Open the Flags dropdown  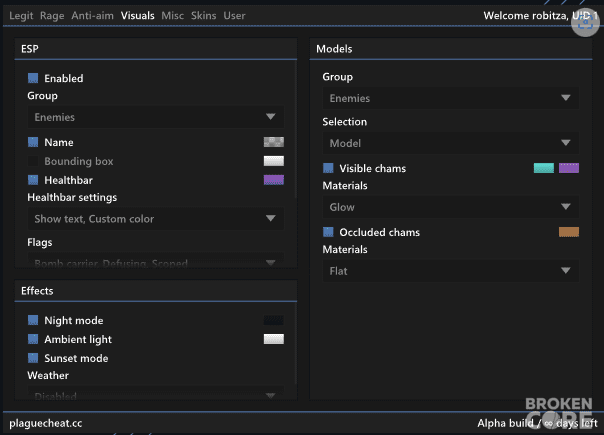(156, 260)
